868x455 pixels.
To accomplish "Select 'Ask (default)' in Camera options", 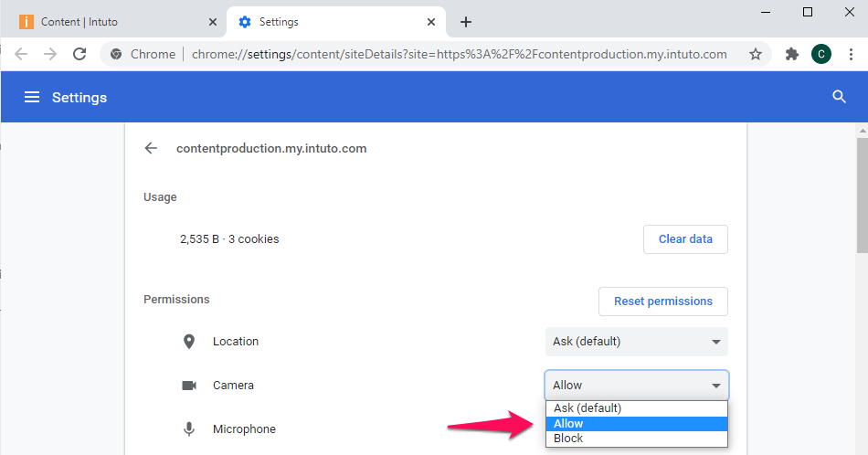I will point(636,408).
